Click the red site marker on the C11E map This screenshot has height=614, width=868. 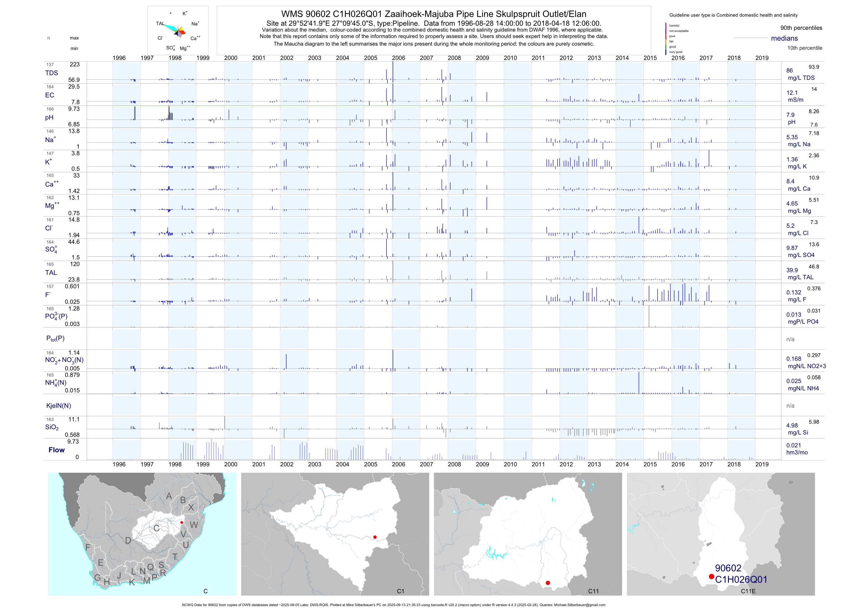coord(711,577)
